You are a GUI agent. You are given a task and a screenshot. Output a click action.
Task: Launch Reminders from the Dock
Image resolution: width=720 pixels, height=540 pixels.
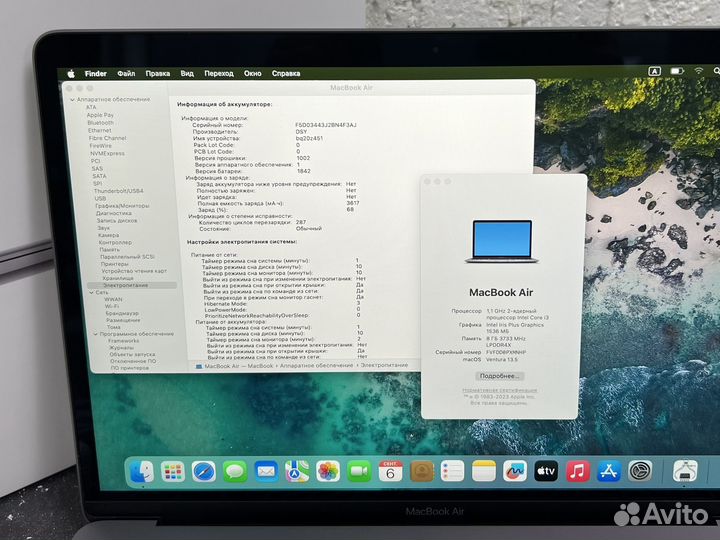click(452, 472)
